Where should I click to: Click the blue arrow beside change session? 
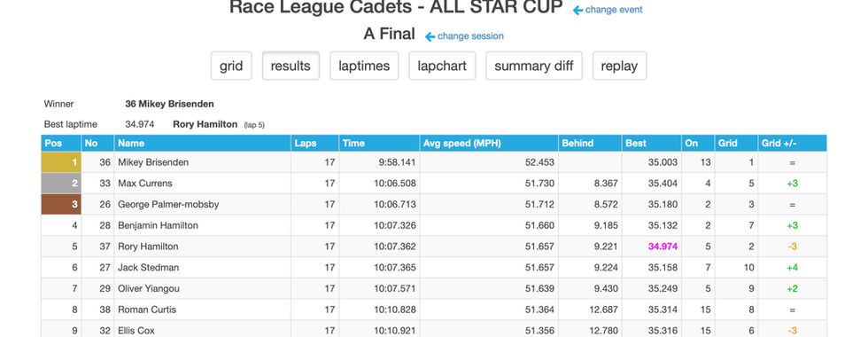pyautogui.click(x=430, y=36)
